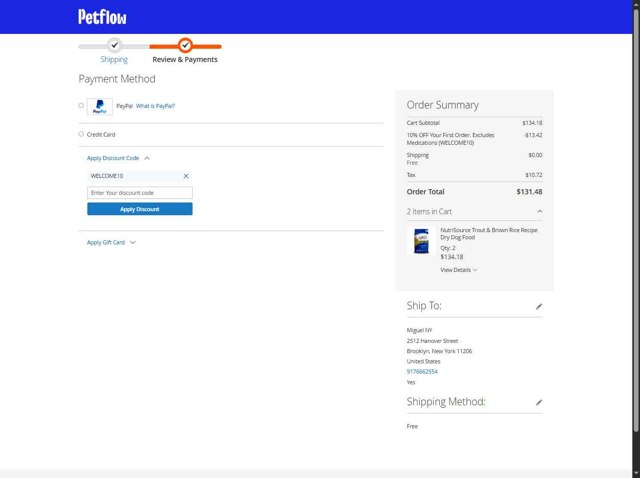Click the Apply Discount button
The image size is (640, 478).
pos(140,209)
